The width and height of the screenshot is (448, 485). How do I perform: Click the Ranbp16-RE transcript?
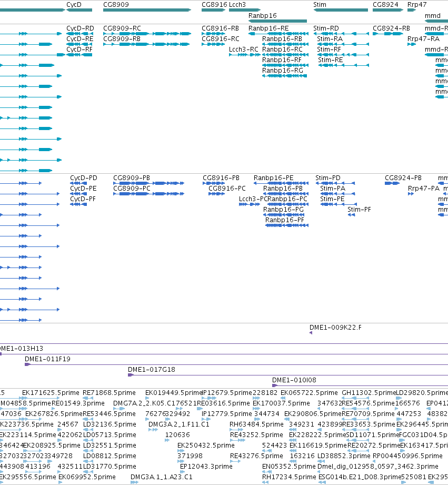point(278,34)
